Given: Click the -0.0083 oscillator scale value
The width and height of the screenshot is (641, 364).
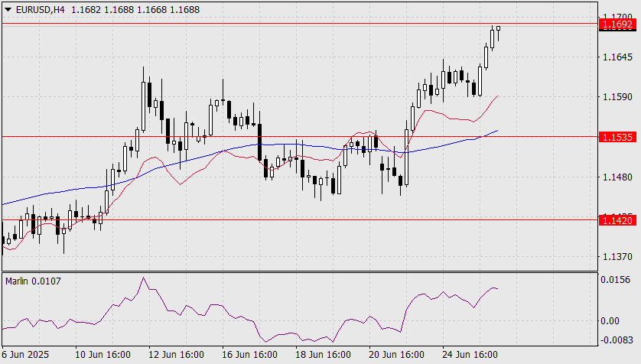Looking at the screenshot, I should pos(617,340).
